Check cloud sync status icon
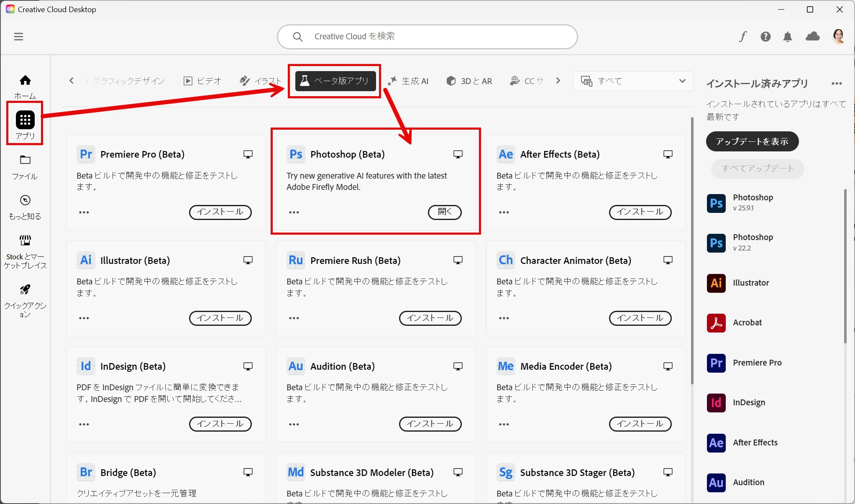The image size is (855, 504). click(812, 37)
